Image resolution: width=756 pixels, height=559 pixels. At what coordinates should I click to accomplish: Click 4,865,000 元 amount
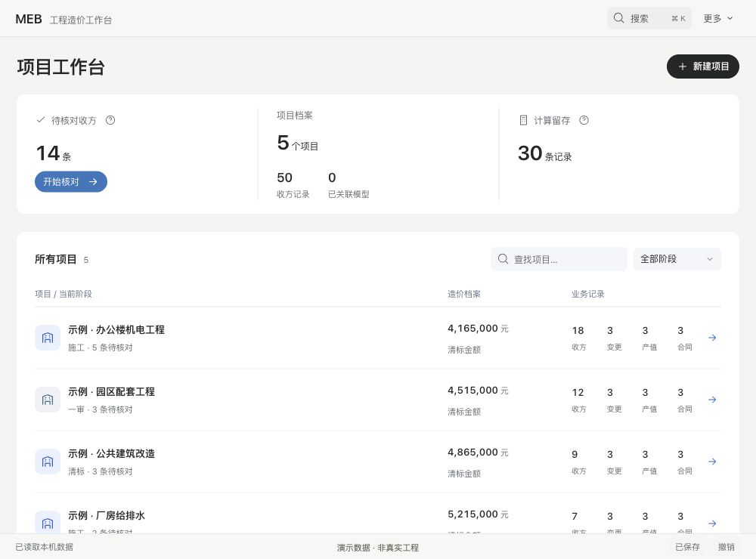point(478,452)
